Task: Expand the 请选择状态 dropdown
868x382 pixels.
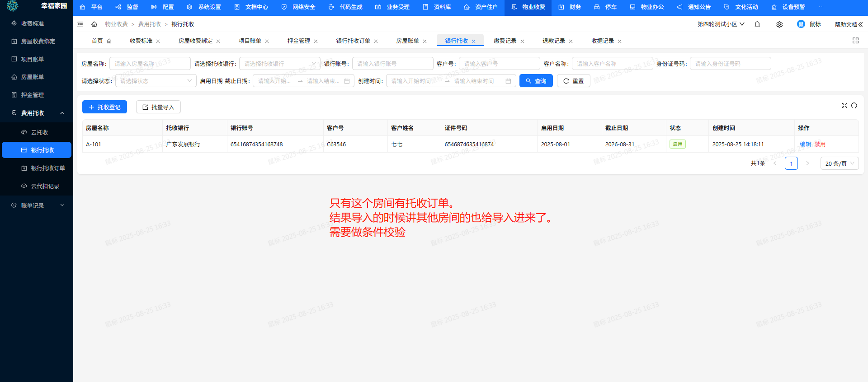Action: [156, 81]
